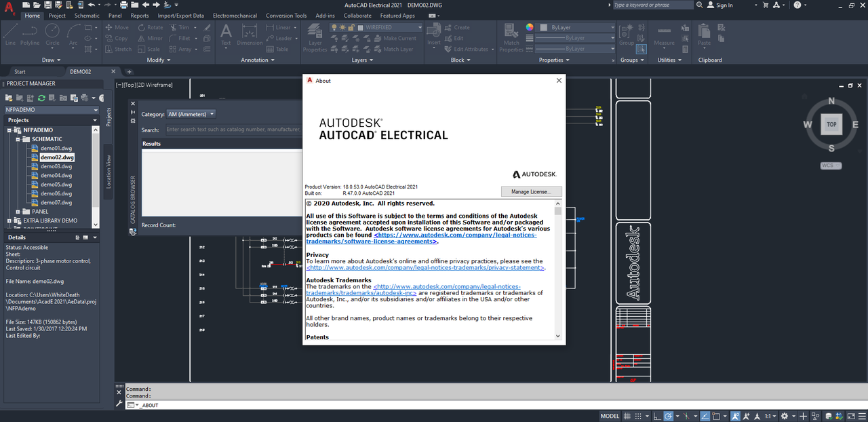The height and width of the screenshot is (422, 868).
Task: Toggle group selection on/off button in Groups panel
Action: click(641, 49)
